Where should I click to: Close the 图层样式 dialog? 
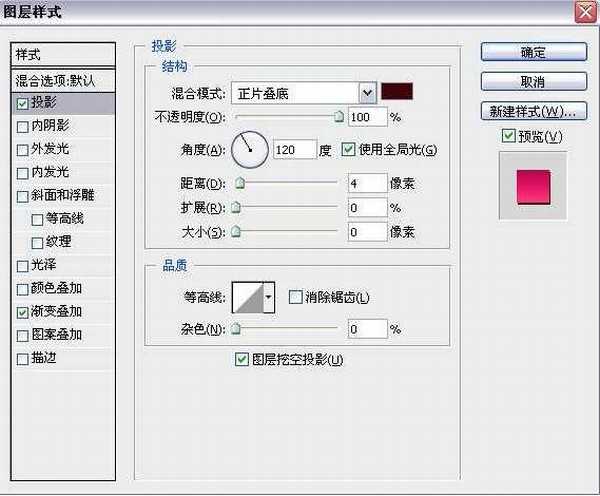(x=585, y=12)
